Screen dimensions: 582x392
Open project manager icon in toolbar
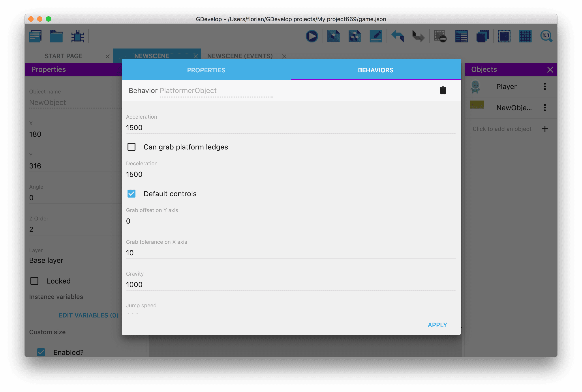pyautogui.click(x=35, y=37)
